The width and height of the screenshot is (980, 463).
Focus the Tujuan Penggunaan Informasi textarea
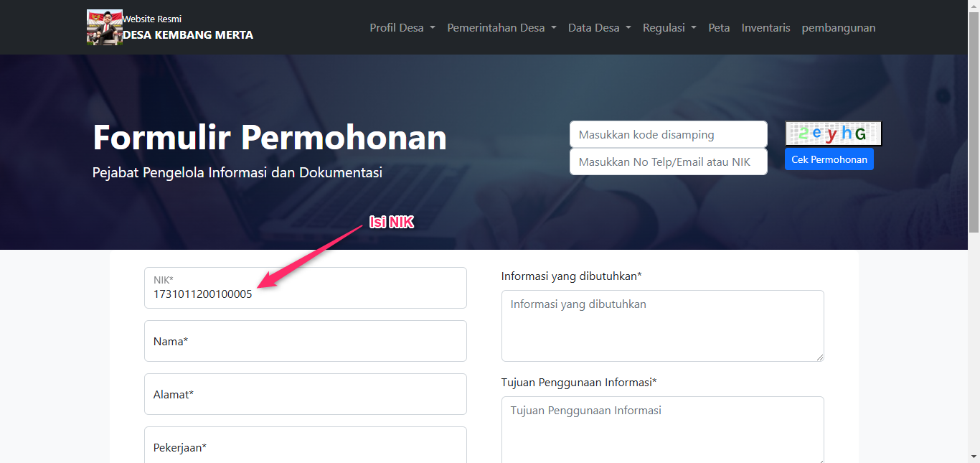661,429
